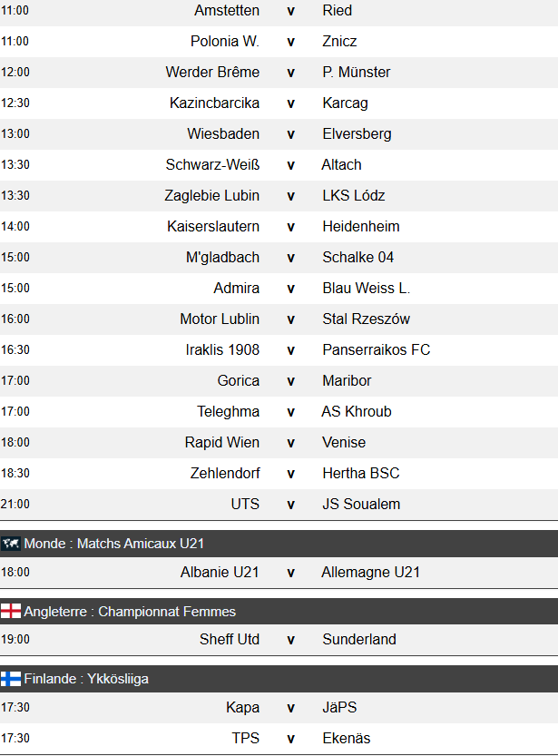The height and width of the screenshot is (756, 558).
Task: Select Hertha BSC team name
Action: (x=361, y=474)
